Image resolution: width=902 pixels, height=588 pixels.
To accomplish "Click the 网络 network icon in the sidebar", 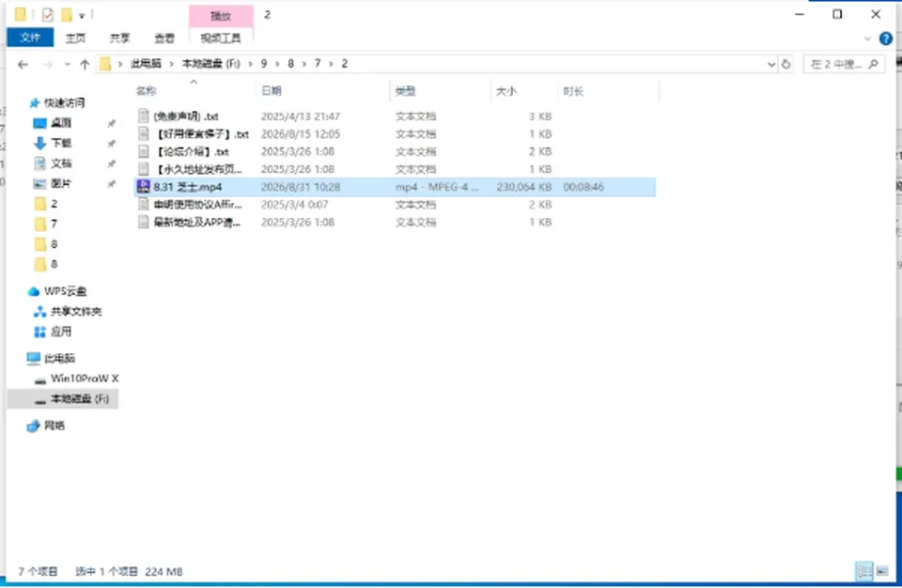I will pos(34,426).
